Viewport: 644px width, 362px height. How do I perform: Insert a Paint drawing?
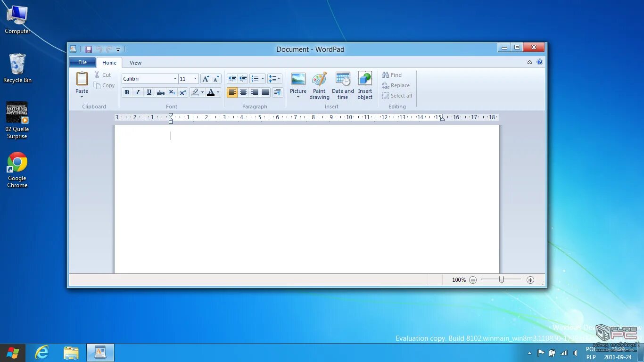point(319,85)
